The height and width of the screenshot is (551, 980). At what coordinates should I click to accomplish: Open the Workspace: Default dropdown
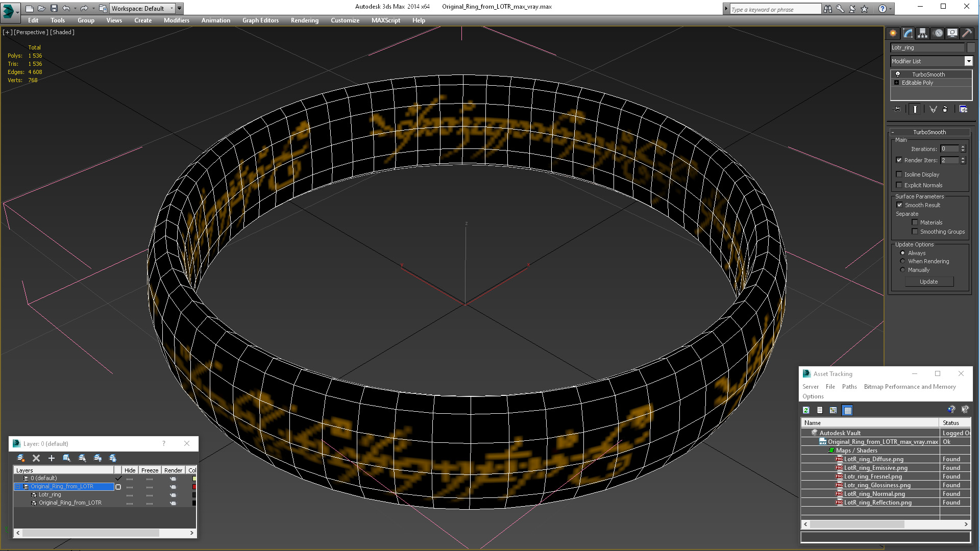(142, 9)
